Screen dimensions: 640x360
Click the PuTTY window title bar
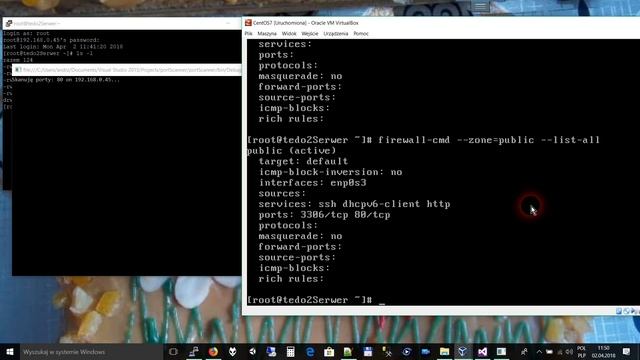coord(122,23)
